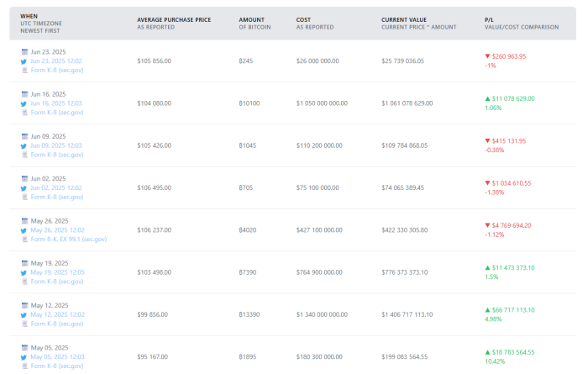The width and height of the screenshot is (588, 374).
Task: Open the Form 8-K, EX 99.1 (sec.gov) link
Action: pos(69,240)
